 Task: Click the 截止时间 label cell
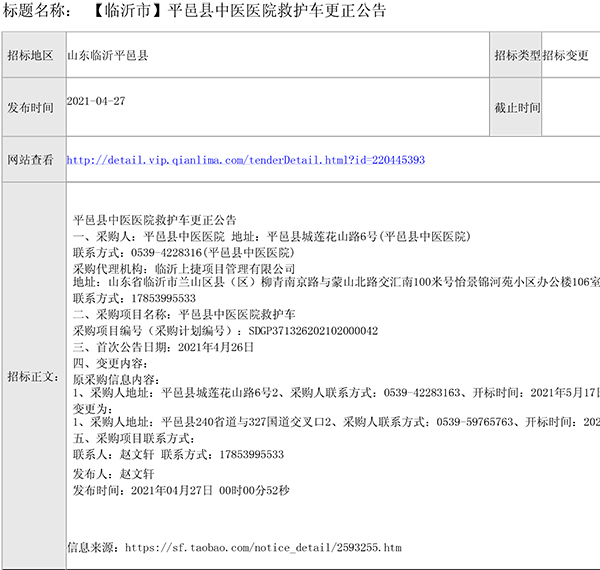coord(516,107)
